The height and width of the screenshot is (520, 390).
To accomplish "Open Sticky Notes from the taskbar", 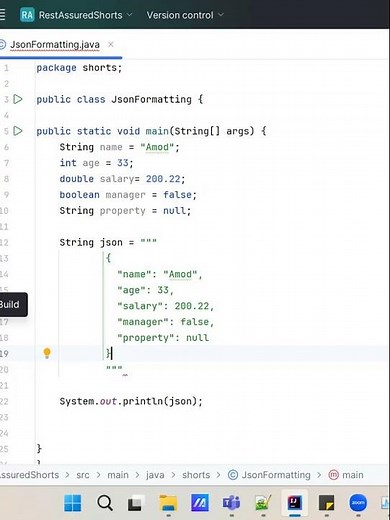I will (326, 503).
